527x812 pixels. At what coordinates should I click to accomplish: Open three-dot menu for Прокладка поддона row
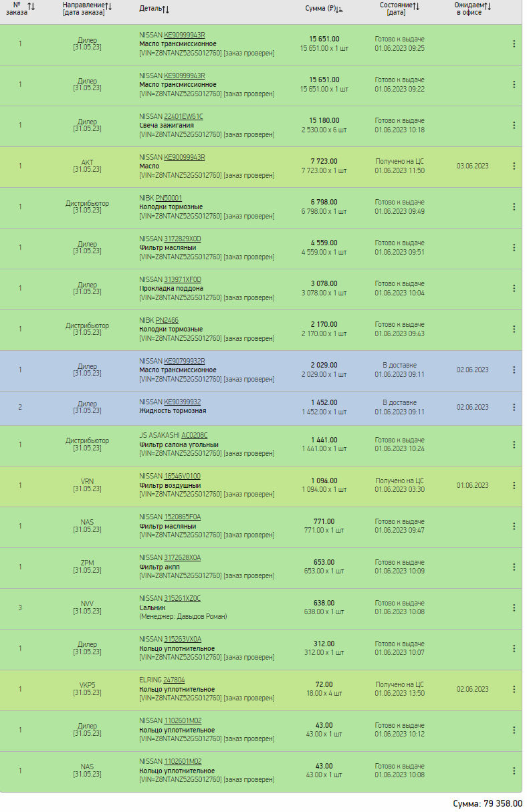[x=514, y=288]
